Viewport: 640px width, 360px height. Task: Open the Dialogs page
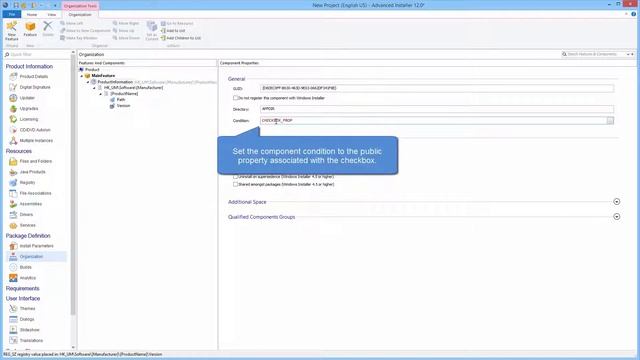pyautogui.click(x=27, y=319)
